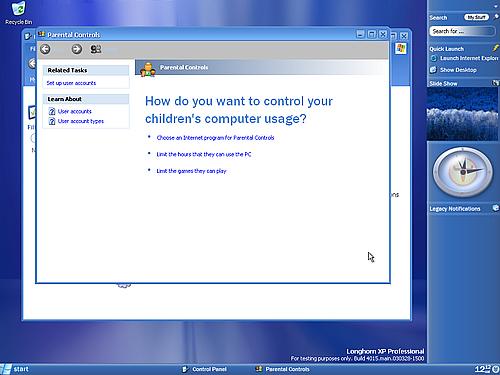Viewport: 500px width, 375px height.
Task: Select Limit the hours they can use the PC
Action: (x=204, y=154)
